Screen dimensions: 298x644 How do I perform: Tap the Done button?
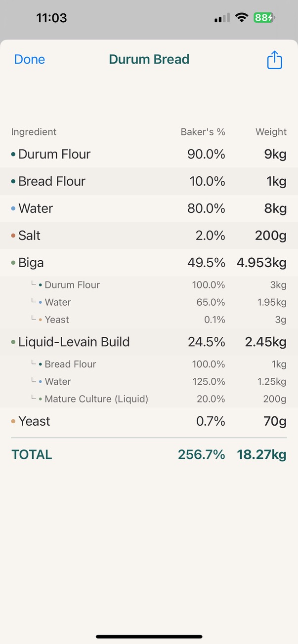(30, 60)
